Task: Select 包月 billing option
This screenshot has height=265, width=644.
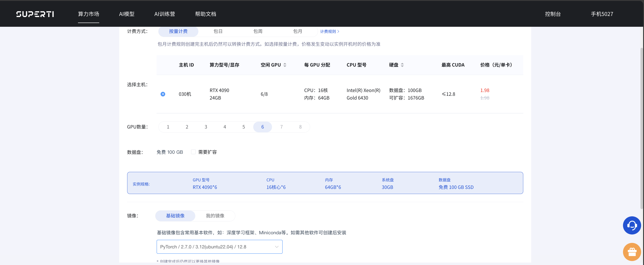Action: pyautogui.click(x=297, y=31)
